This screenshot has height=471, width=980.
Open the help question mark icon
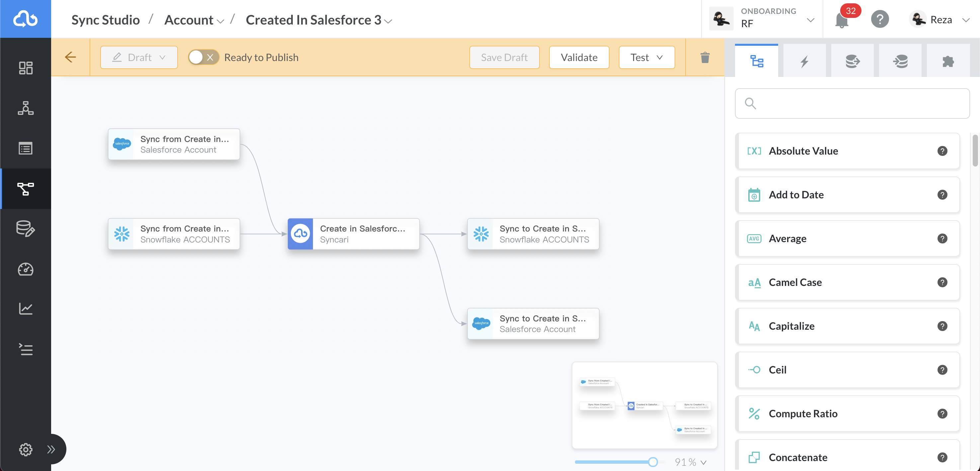[880, 19]
